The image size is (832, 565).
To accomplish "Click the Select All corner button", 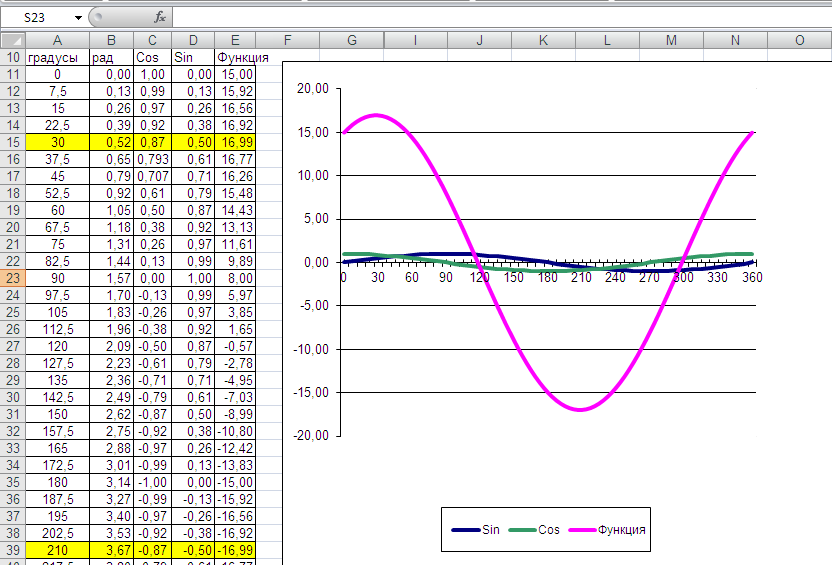I will (x=13, y=40).
